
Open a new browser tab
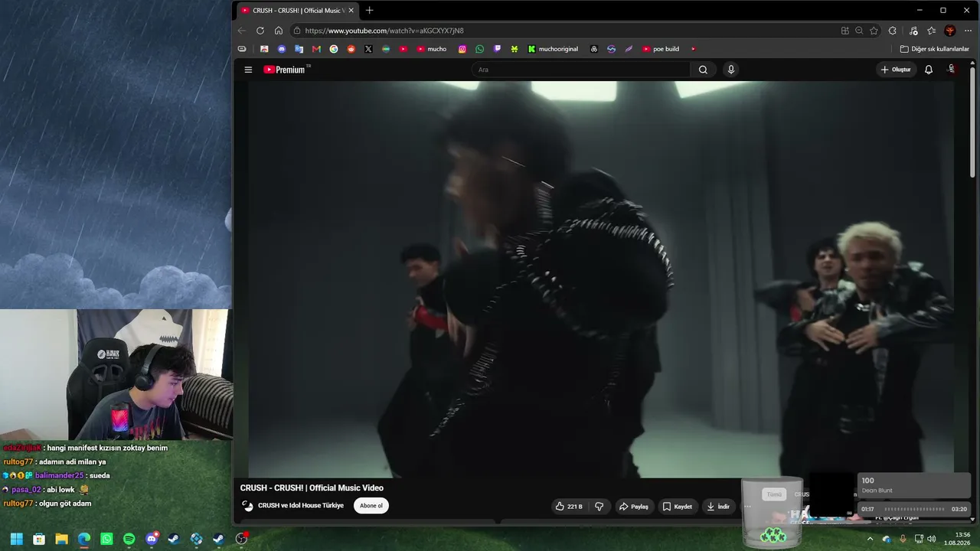point(370,11)
